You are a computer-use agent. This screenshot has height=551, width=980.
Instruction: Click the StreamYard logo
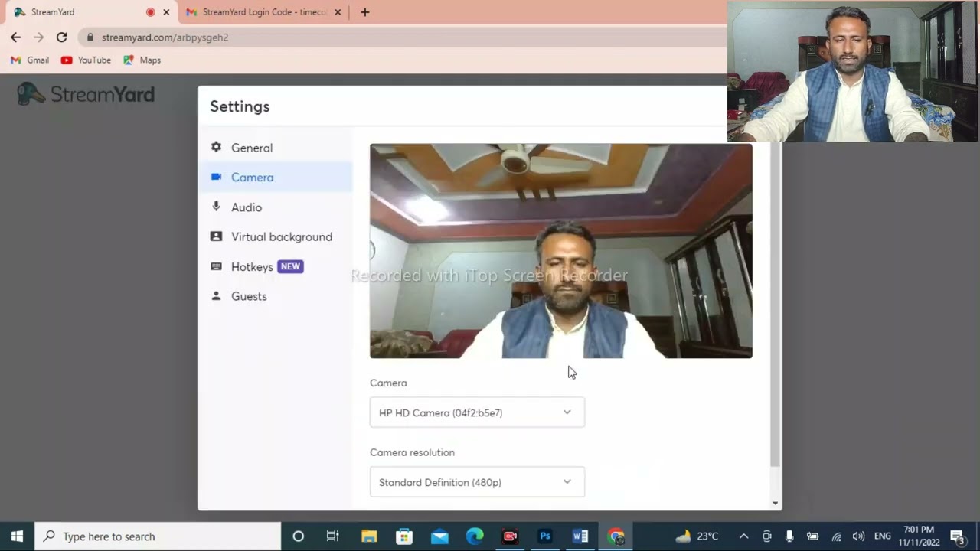pyautogui.click(x=86, y=95)
